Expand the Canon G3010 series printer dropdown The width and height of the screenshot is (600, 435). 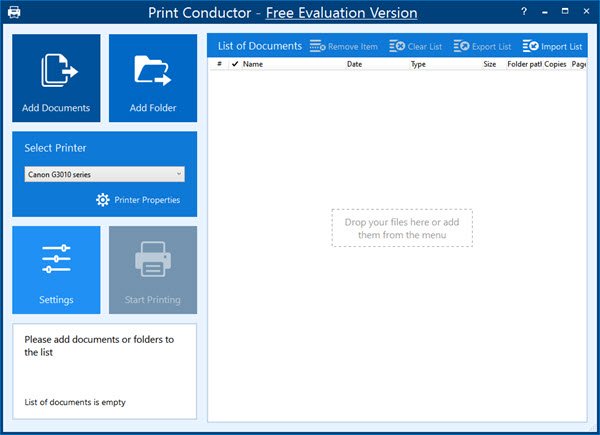[104, 174]
